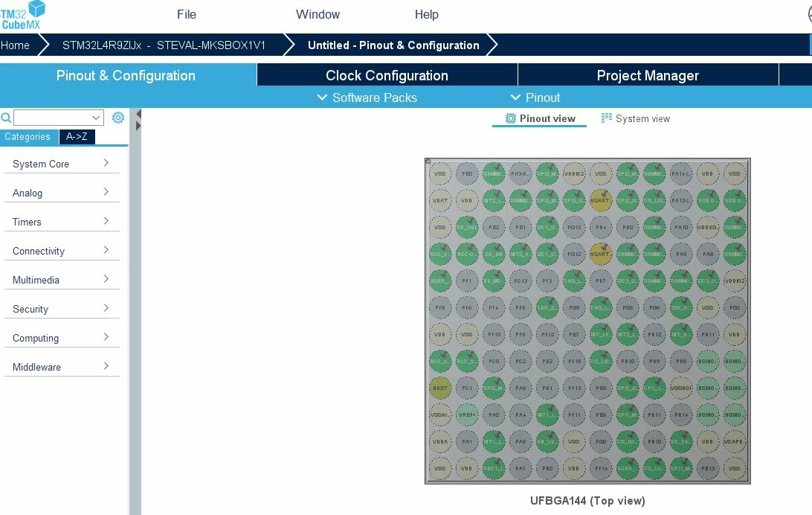Viewport: 812px width, 515px height.
Task: Switch to the Clock Configuration tab
Action: (387, 76)
